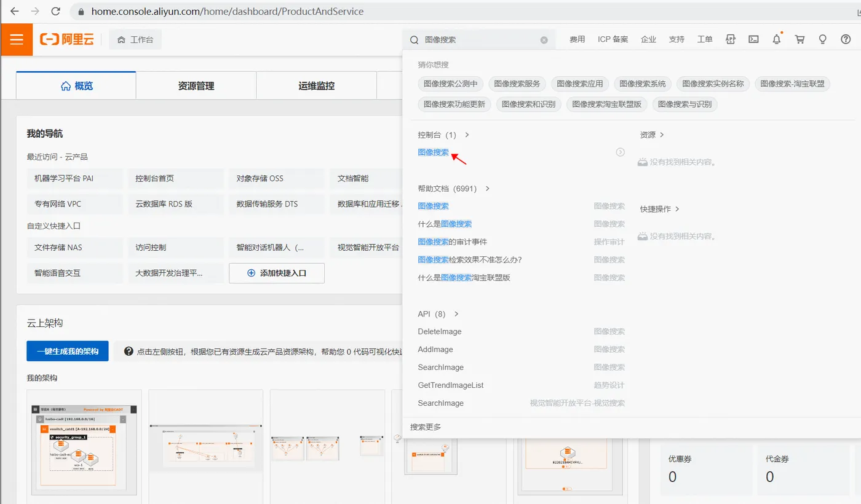
Task: Click the 工作台 button
Action: coord(135,40)
